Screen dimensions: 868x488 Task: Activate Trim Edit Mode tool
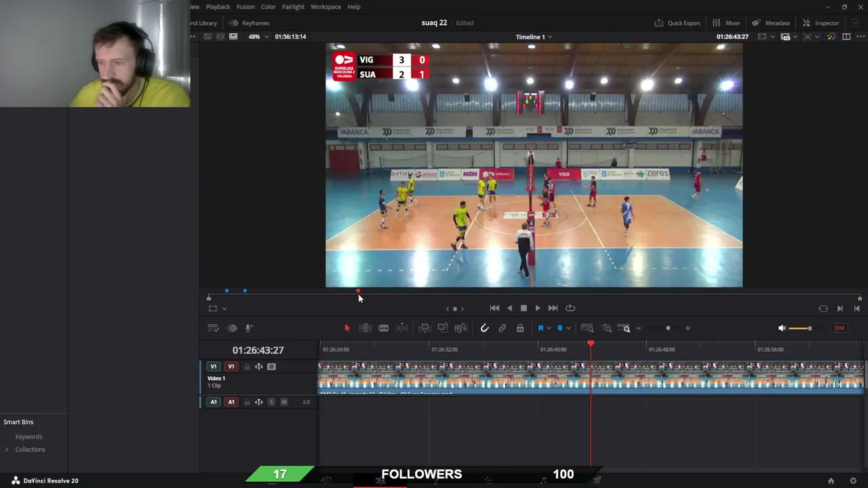(366, 328)
